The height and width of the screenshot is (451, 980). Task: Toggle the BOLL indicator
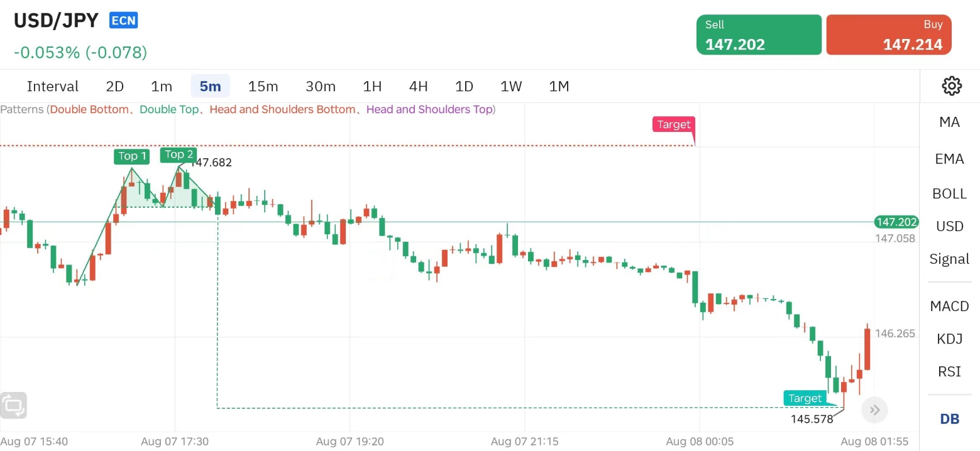[x=949, y=193]
